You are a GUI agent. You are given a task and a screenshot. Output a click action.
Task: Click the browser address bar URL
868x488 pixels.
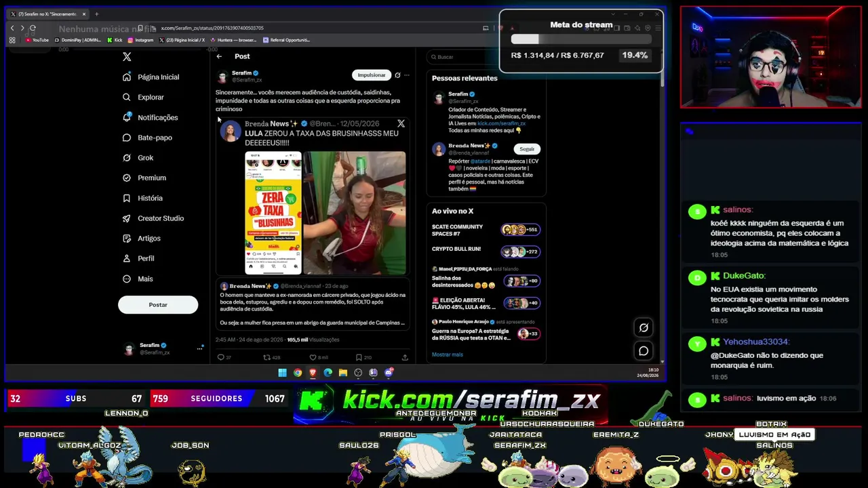pyautogui.click(x=212, y=28)
